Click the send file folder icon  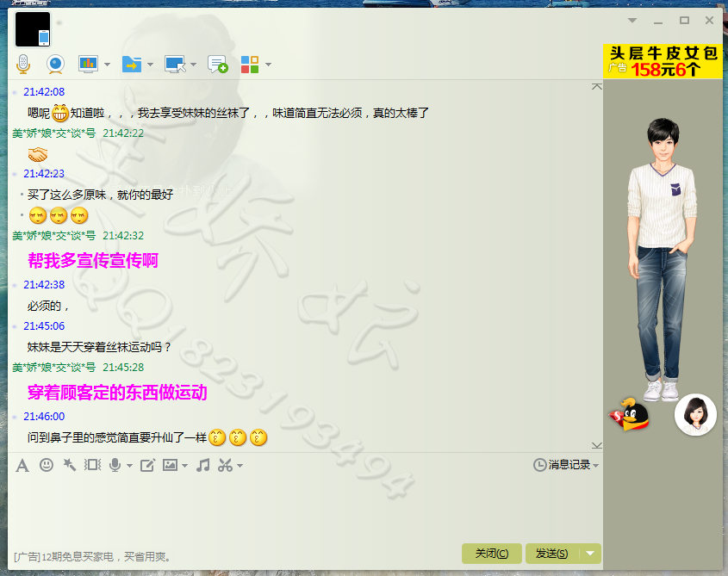pyautogui.click(x=132, y=64)
